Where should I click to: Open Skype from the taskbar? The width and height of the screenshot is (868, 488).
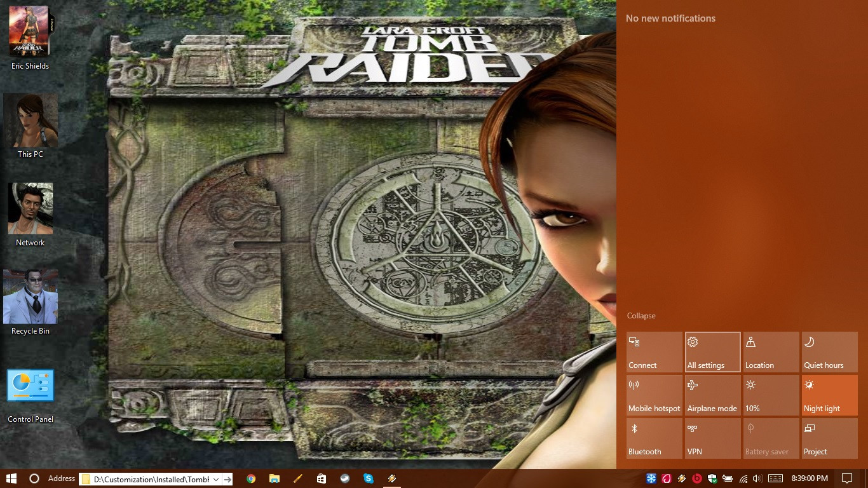point(369,478)
